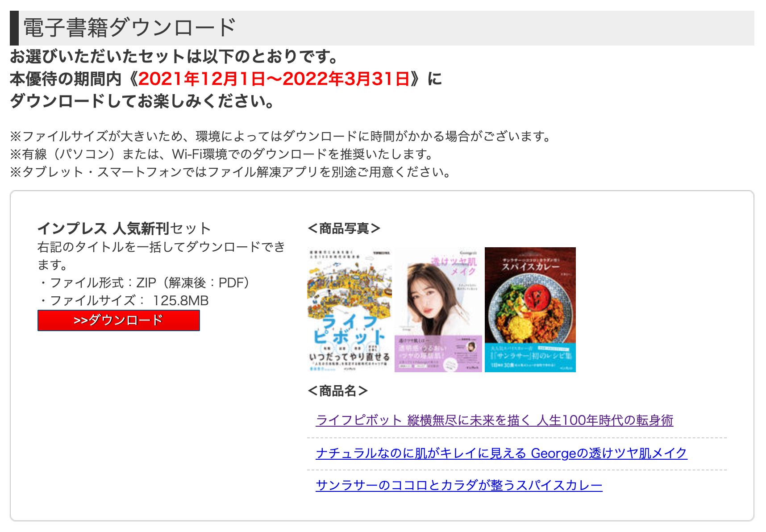Click the ファイルサイズが大きいため note line
The image size is (766, 532).
click(281, 137)
